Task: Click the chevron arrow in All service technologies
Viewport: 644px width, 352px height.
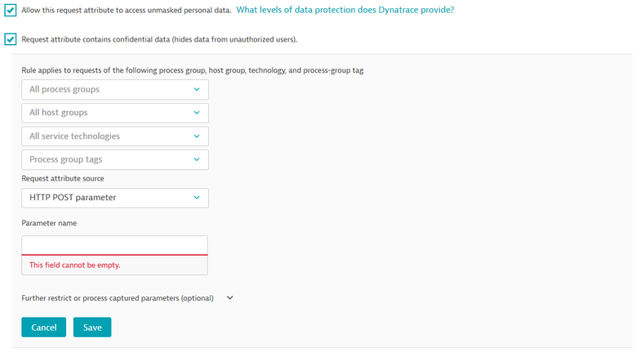Action: coord(197,136)
